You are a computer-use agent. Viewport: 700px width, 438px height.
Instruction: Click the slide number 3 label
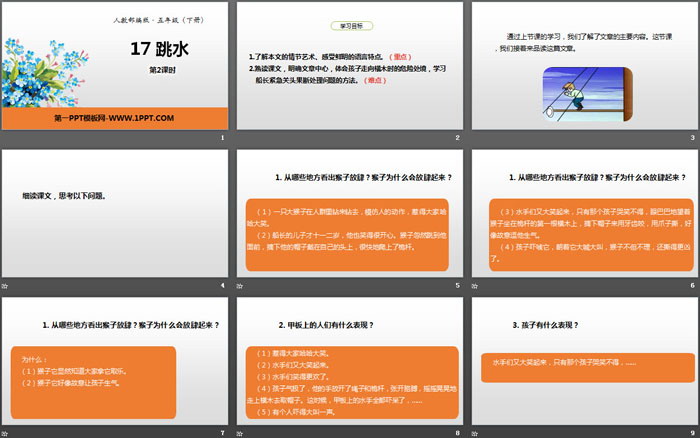691,138
